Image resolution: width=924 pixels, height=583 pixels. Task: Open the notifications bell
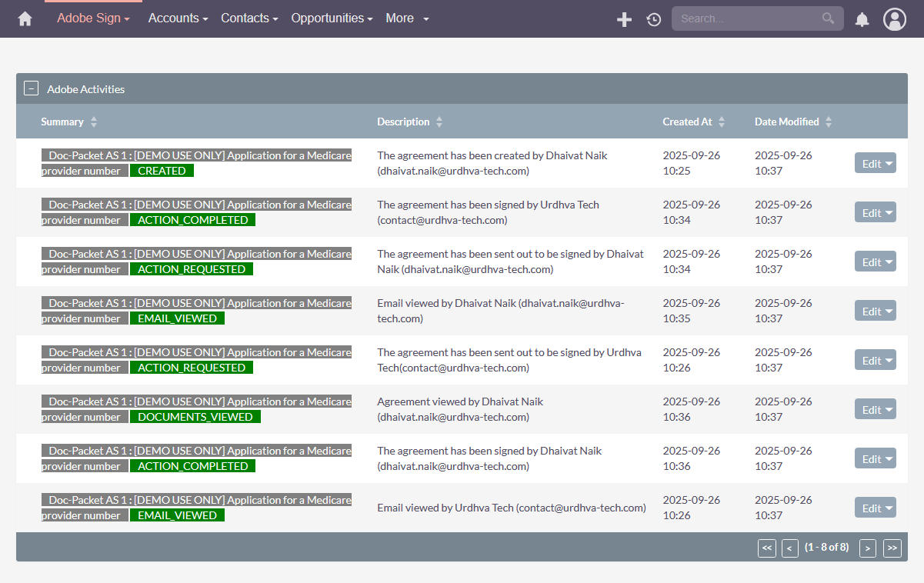[x=862, y=19]
